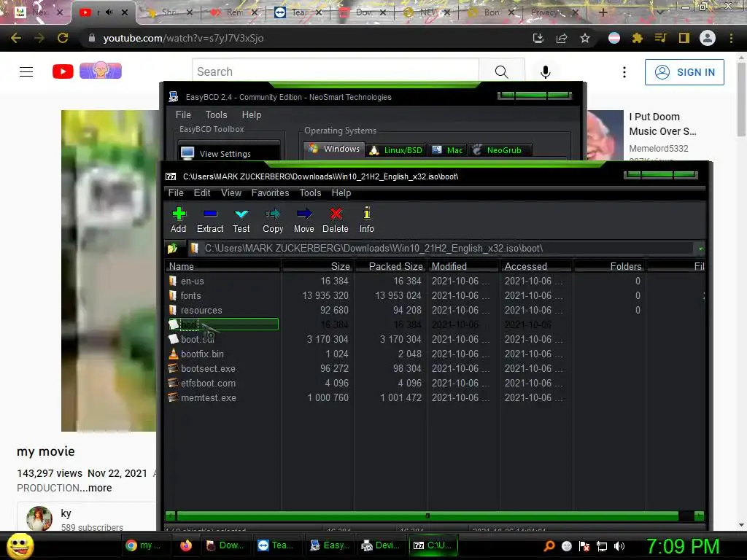Bookmark this page with the star icon
The height and width of the screenshot is (560, 747).
click(x=585, y=38)
